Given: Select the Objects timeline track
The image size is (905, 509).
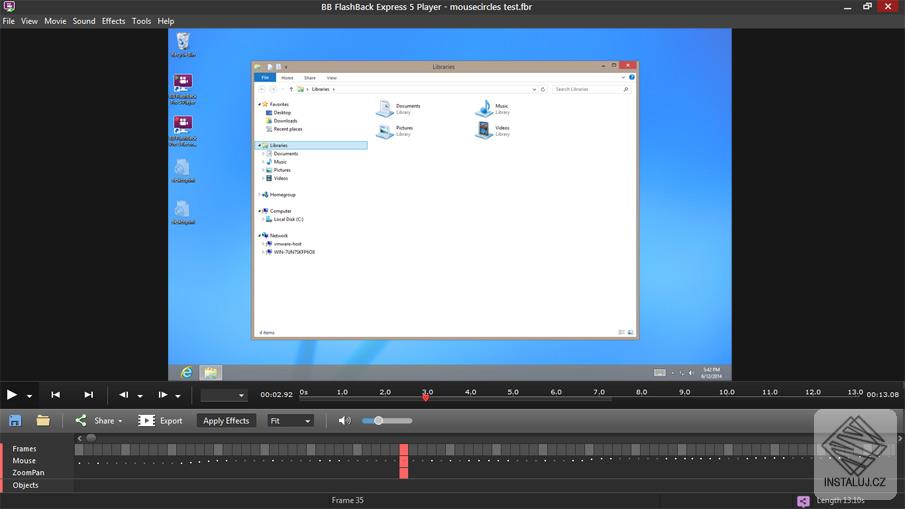Looking at the screenshot, I should [25, 485].
